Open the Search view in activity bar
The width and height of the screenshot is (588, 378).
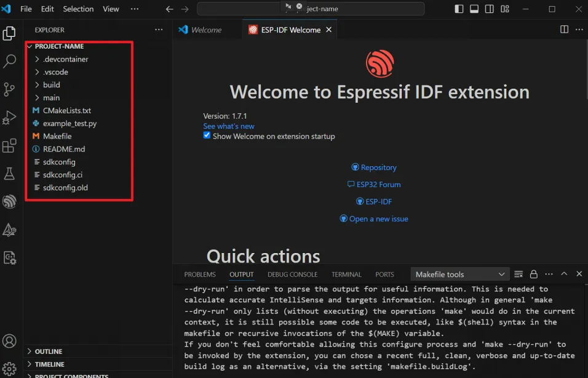[9, 61]
